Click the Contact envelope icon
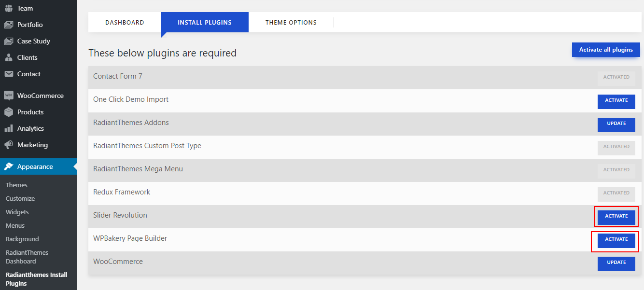 coord(9,74)
